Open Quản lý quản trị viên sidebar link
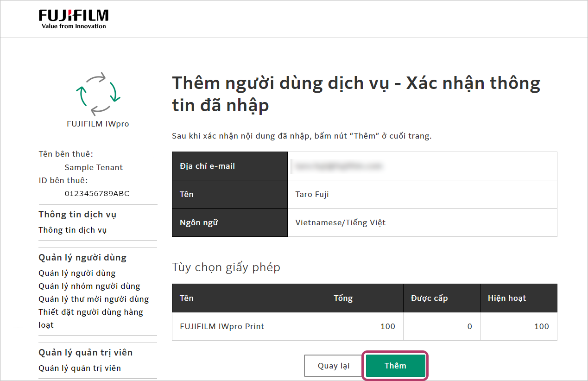 pyautogui.click(x=80, y=368)
